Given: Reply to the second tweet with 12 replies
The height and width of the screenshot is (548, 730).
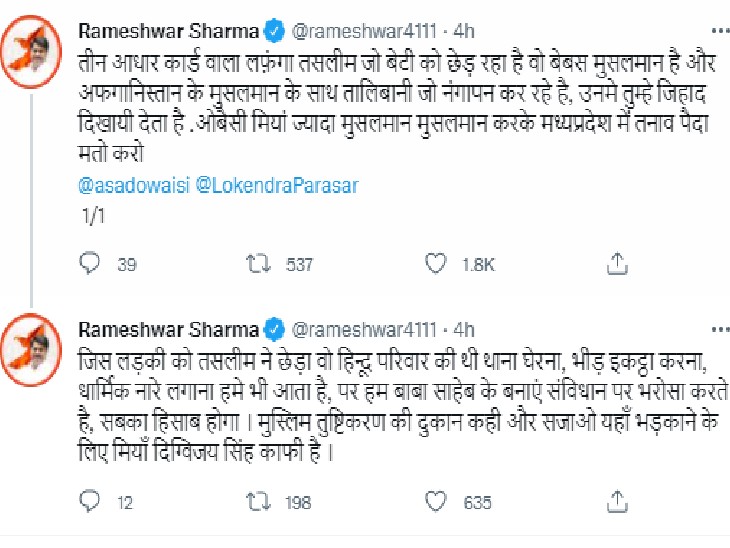Looking at the screenshot, I should tap(89, 503).
